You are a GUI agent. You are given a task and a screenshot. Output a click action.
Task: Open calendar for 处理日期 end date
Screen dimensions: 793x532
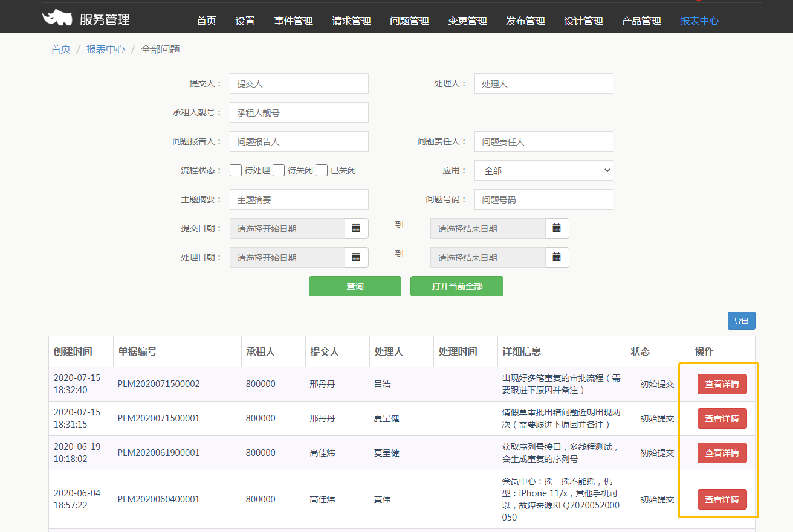tap(557, 257)
